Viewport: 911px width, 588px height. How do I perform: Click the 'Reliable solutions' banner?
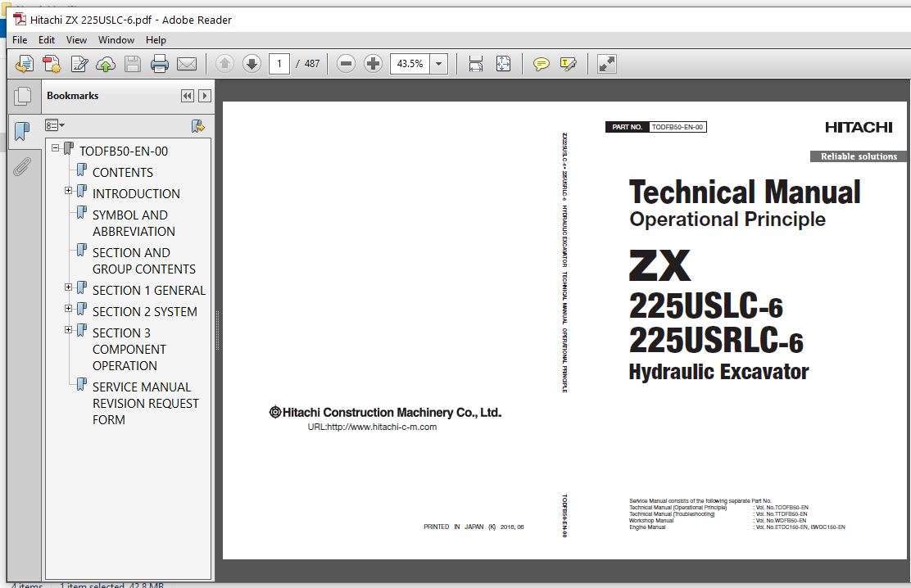pos(859,156)
